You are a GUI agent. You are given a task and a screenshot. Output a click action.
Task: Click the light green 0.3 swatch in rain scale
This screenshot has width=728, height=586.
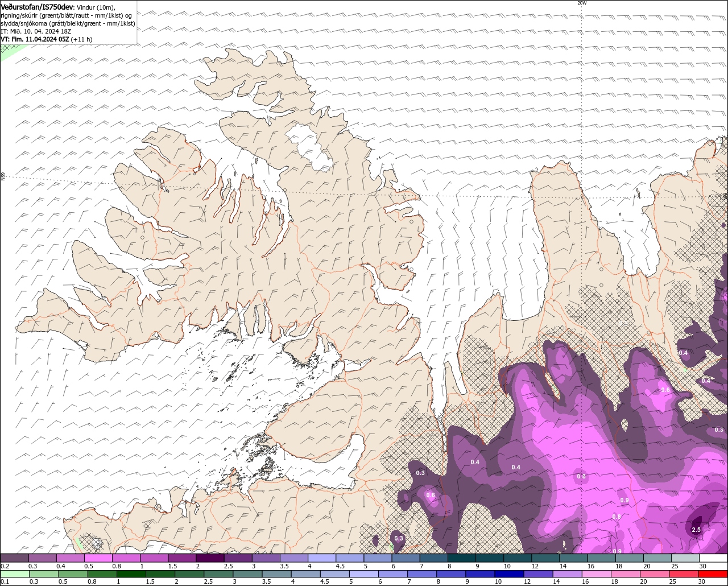point(44,574)
